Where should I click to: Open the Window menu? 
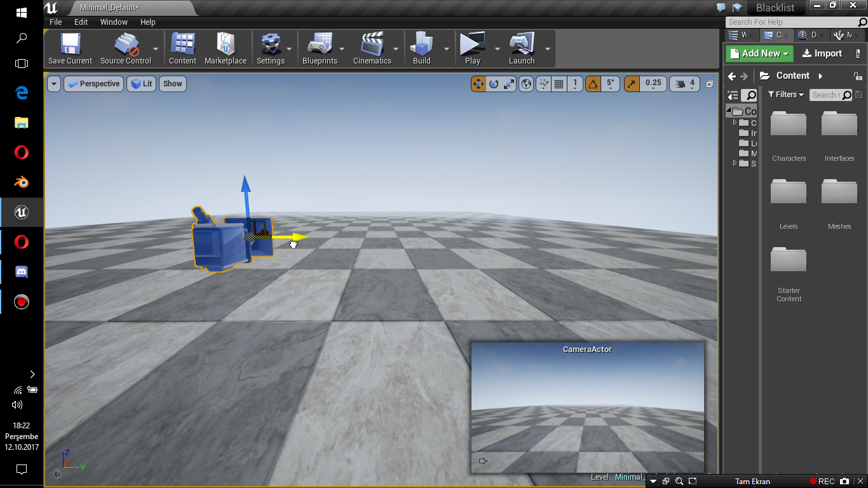click(x=114, y=22)
